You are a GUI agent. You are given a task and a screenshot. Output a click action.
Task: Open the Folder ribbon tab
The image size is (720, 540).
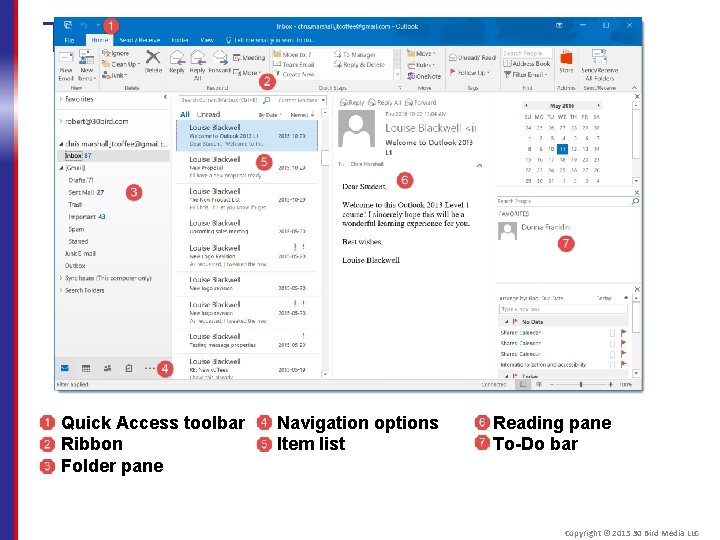click(x=180, y=40)
